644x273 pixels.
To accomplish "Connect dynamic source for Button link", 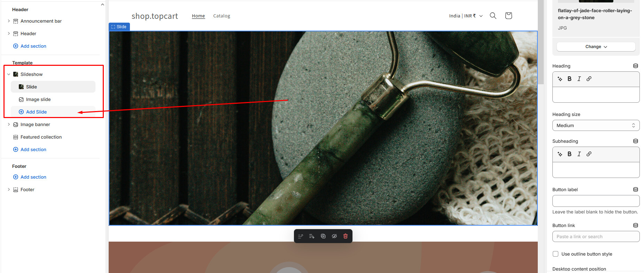I will (x=636, y=226).
